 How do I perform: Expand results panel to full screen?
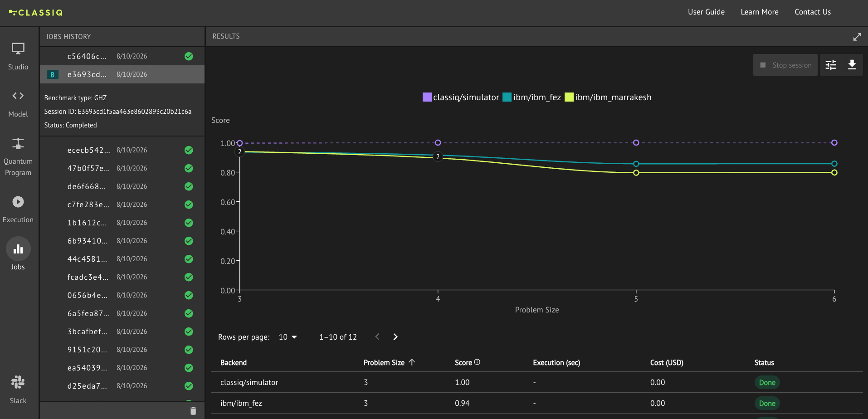[857, 37]
